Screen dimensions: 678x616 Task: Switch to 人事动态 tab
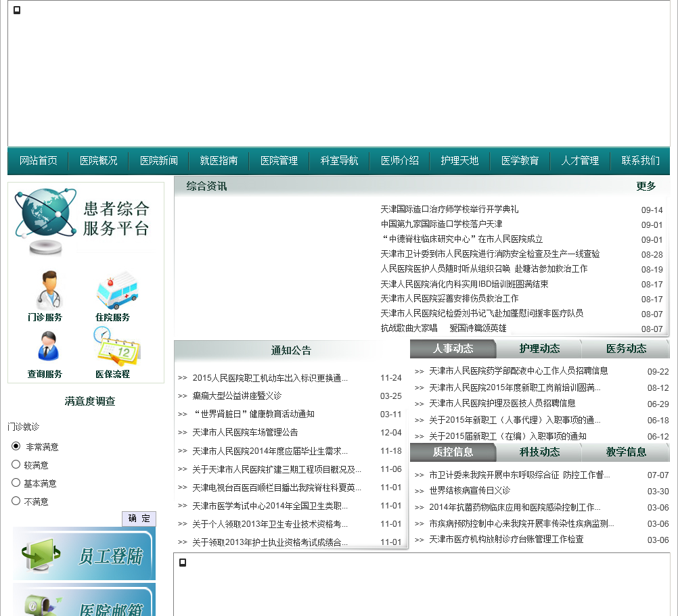pos(453,349)
